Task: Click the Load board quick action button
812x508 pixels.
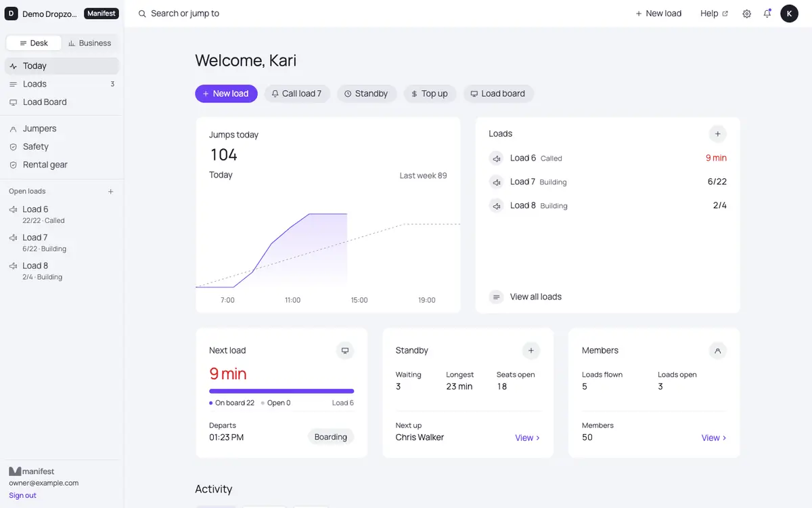Action: coord(498,93)
